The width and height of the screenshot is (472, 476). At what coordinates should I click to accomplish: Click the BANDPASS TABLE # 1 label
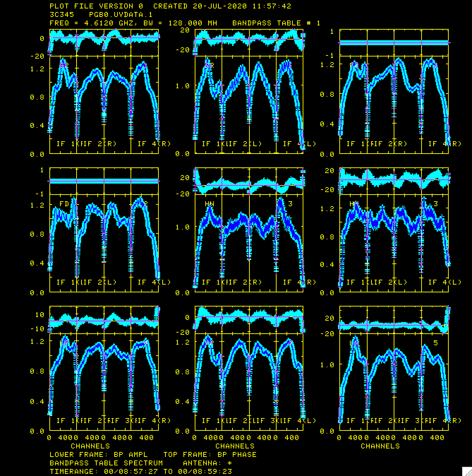[x=276, y=23]
